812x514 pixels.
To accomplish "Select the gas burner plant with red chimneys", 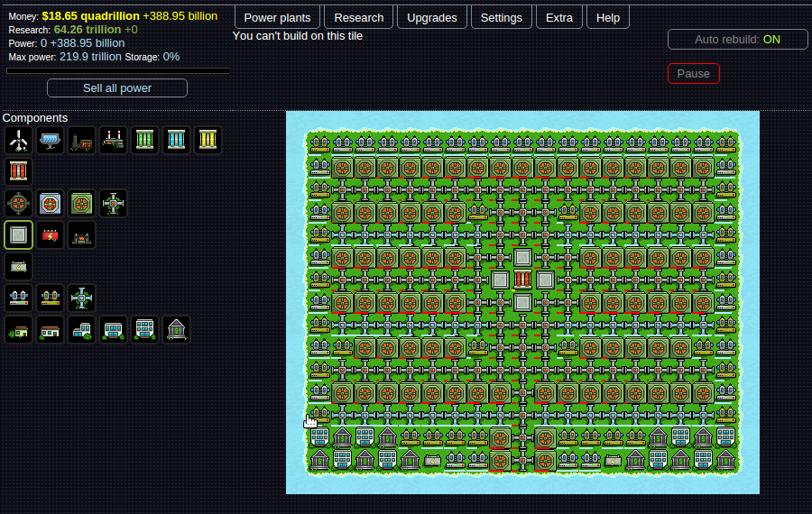I will tap(114, 141).
